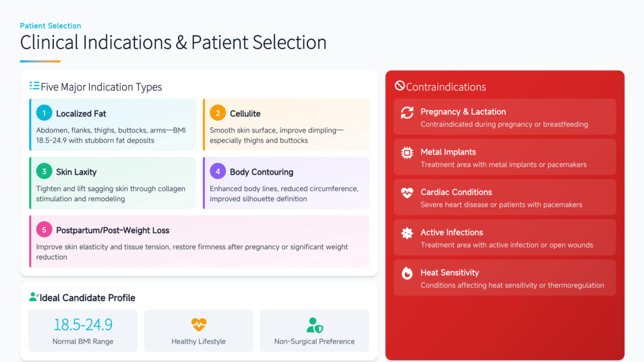Click the green number 3 Skin Laxity badge
Viewport: 644px width, 362px height.
pos(44,172)
